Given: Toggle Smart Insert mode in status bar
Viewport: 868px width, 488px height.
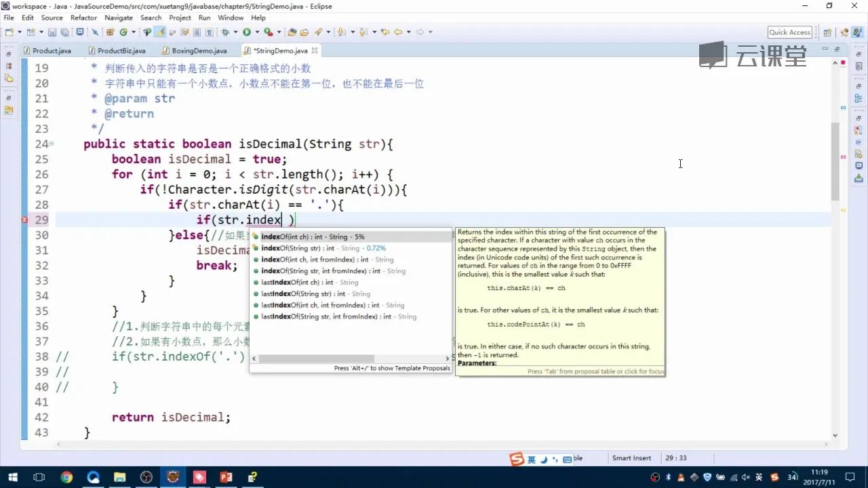Looking at the screenshot, I should [631, 457].
